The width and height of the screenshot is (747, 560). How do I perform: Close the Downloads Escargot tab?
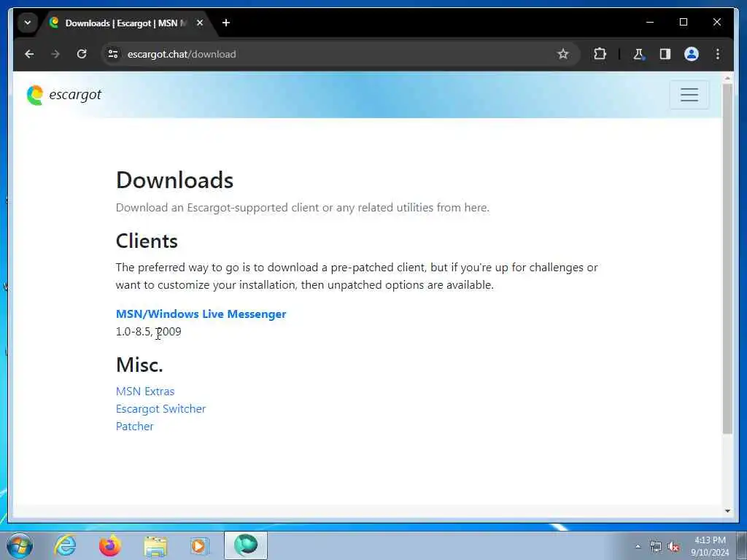pyautogui.click(x=200, y=23)
